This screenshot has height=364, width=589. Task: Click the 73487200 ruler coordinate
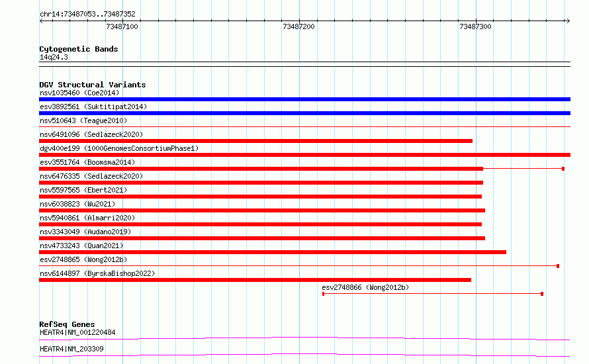(x=298, y=26)
